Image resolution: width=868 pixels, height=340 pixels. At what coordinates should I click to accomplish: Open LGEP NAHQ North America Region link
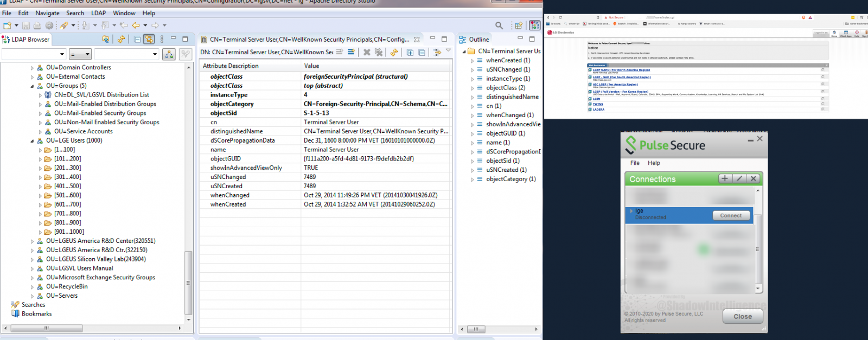coord(621,70)
